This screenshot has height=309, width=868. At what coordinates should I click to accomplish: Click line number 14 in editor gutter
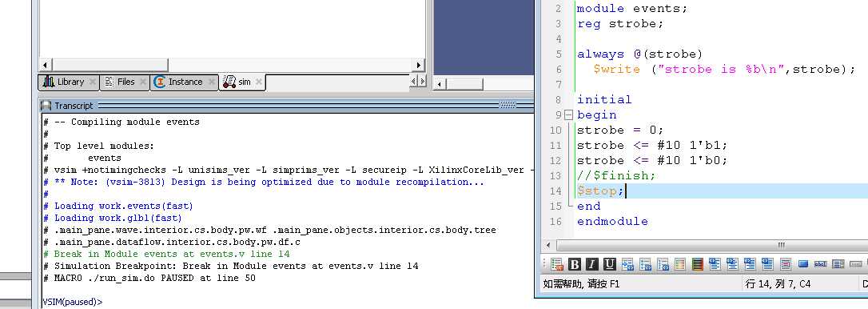pos(555,191)
